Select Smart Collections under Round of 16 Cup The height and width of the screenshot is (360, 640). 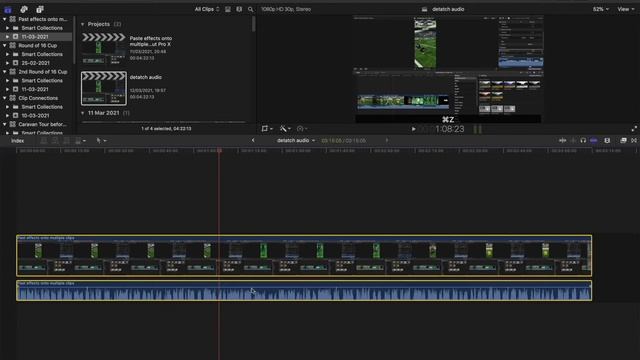(x=42, y=54)
